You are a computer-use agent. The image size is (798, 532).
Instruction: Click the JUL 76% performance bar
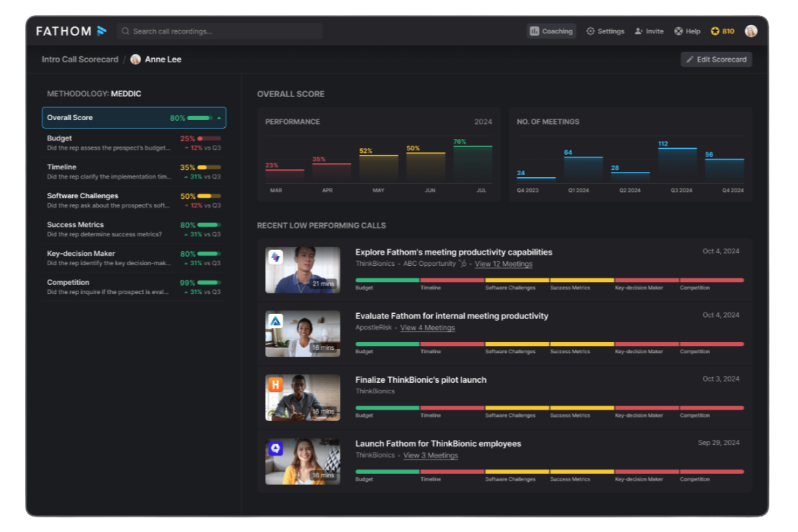click(x=473, y=164)
